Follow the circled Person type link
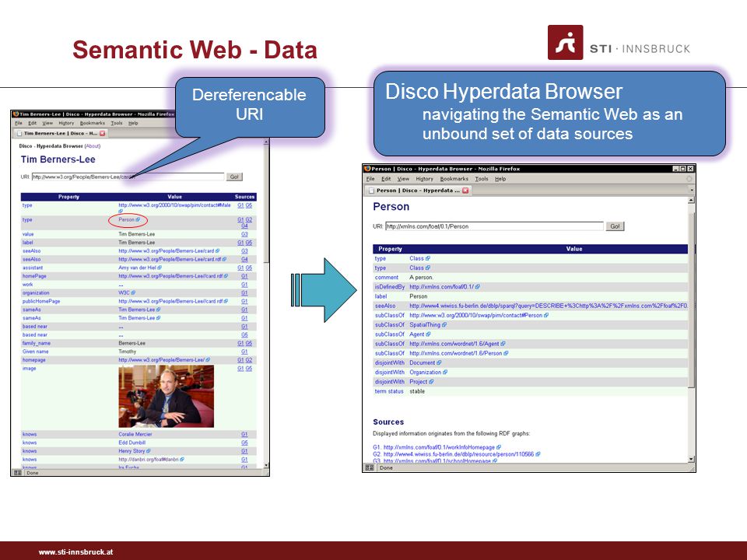The width and height of the screenshot is (747, 560). pyautogui.click(x=126, y=219)
